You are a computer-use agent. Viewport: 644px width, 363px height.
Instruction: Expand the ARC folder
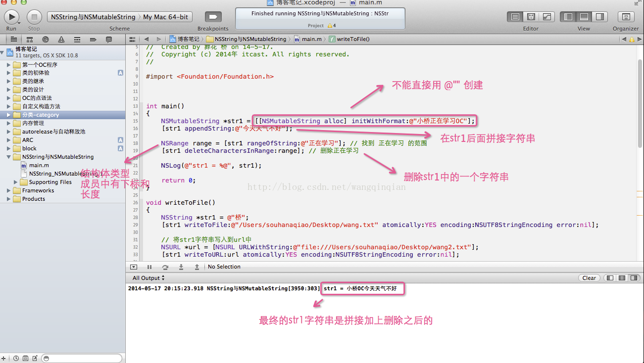click(8, 140)
